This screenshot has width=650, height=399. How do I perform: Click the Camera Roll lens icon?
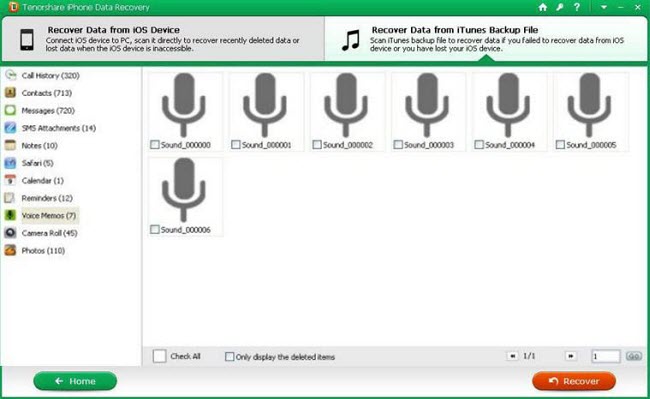[10, 233]
